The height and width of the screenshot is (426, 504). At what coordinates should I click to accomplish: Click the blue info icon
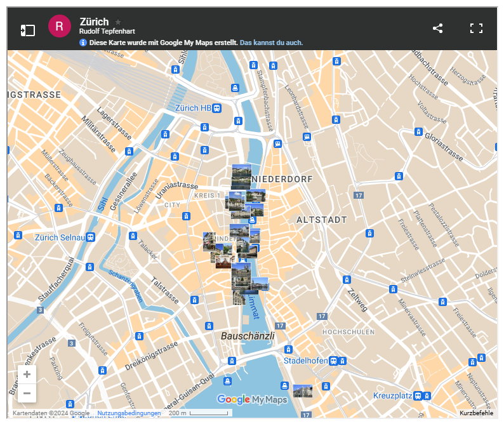pyautogui.click(x=83, y=43)
